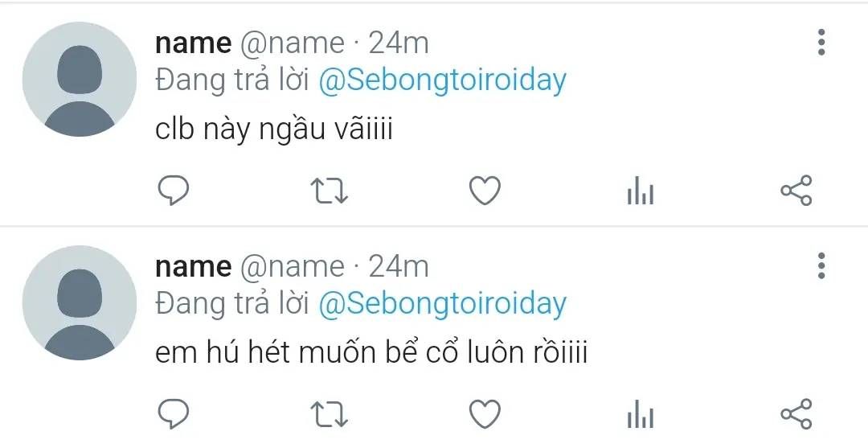Open the tweet text "clb này ngầu vãiiii"
Image resolution: width=868 pixels, height=448 pixels.
point(273,129)
